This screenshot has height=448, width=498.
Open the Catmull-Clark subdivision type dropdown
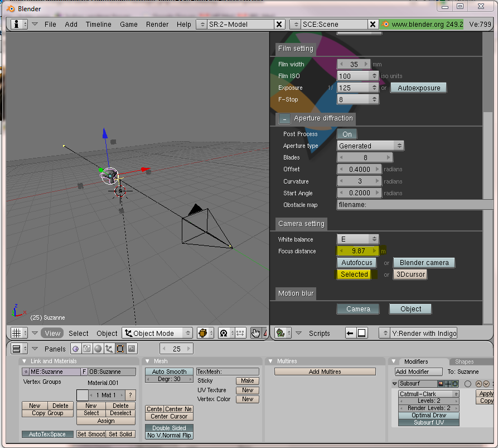(x=429, y=394)
